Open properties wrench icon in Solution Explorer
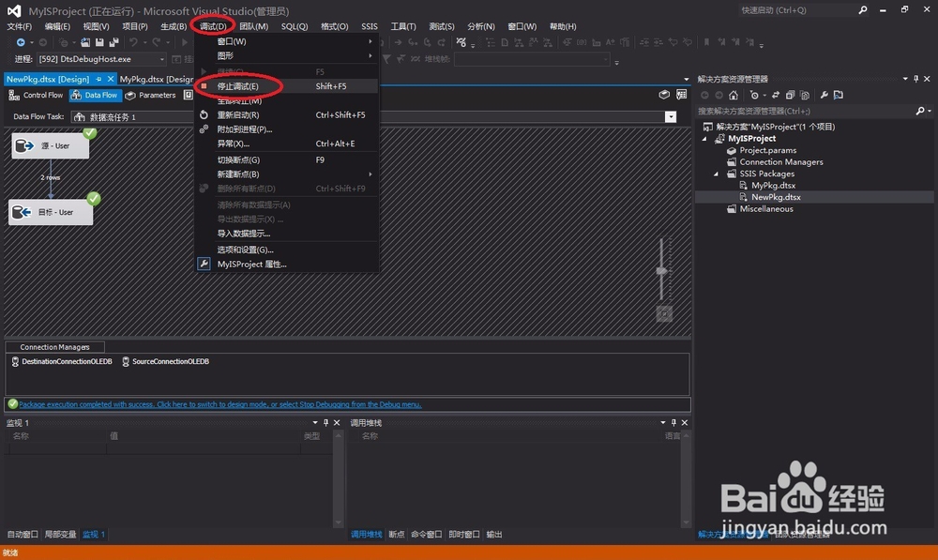Screen dimensions: 938x560 [824, 95]
